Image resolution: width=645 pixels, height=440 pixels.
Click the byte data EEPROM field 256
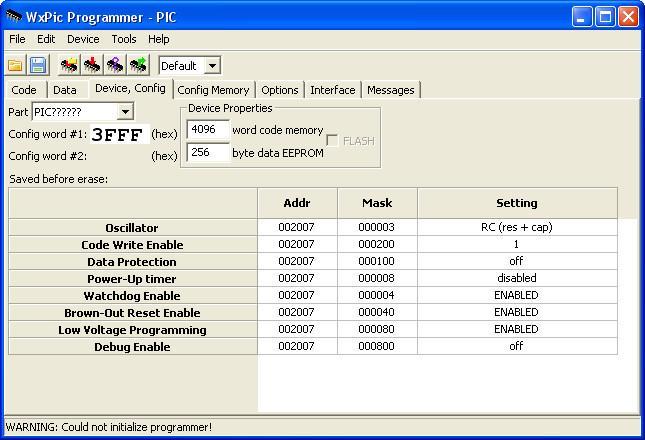click(x=208, y=153)
